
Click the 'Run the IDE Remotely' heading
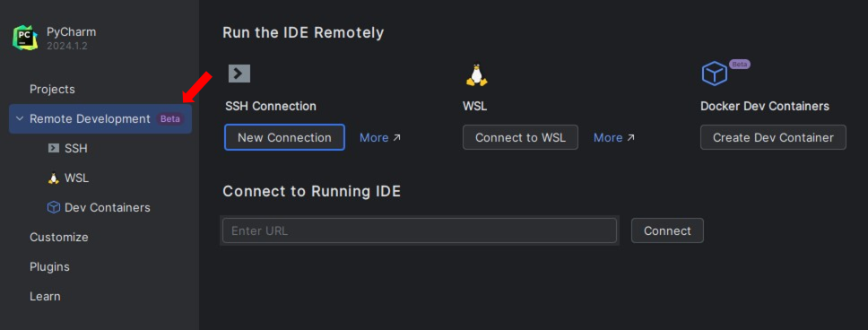[x=303, y=32]
